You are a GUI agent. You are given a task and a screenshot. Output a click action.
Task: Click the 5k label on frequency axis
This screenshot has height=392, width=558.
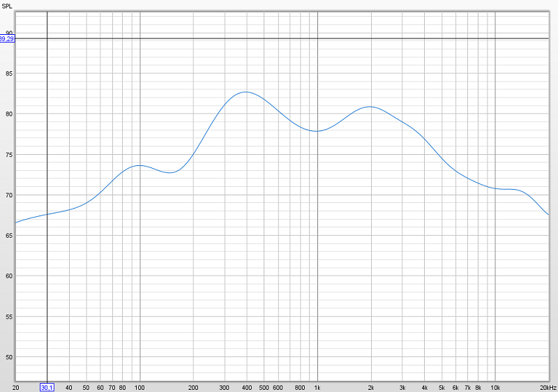[x=442, y=388]
